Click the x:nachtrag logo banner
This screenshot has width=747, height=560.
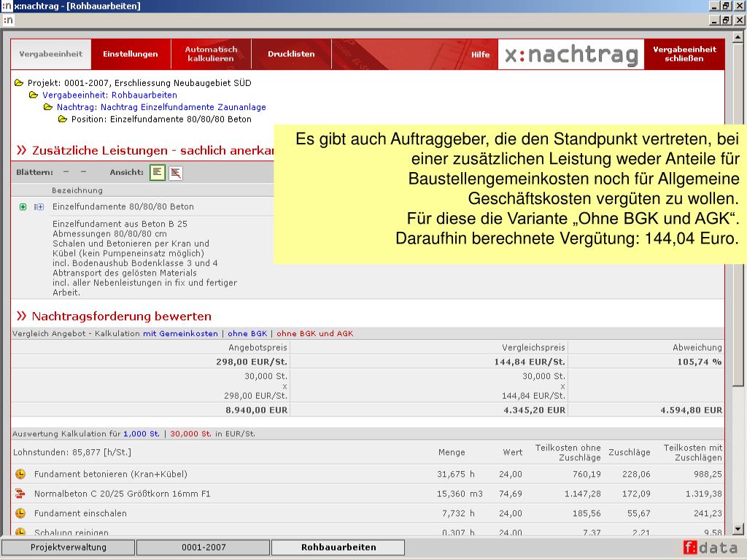coord(571,54)
